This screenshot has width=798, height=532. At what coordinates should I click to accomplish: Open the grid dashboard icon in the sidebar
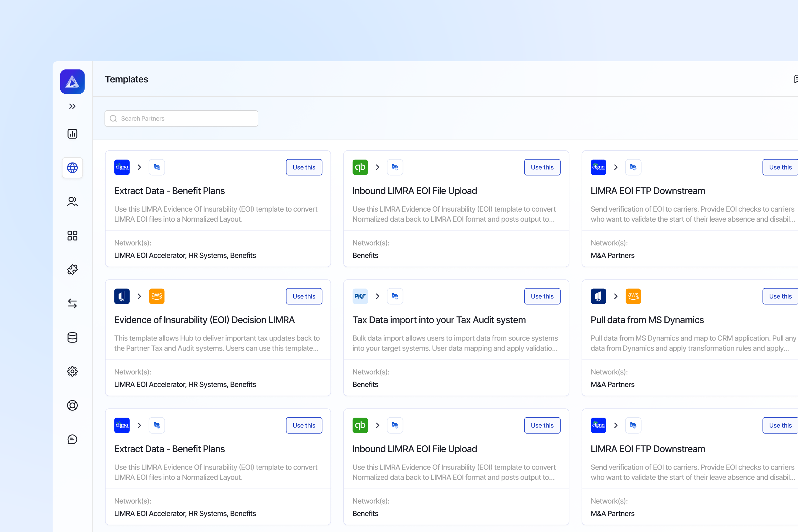click(72, 236)
